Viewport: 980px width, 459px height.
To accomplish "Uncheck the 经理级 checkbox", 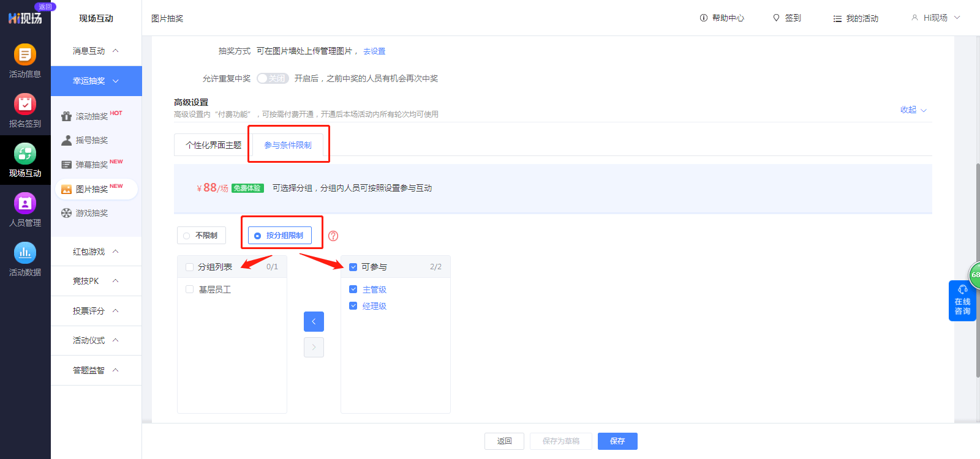I will 353,306.
